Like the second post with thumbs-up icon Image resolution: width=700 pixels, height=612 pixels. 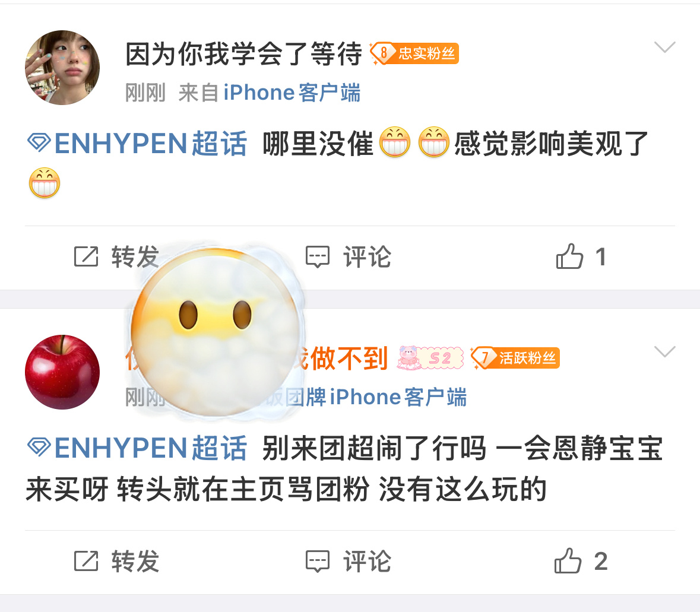click(x=568, y=561)
